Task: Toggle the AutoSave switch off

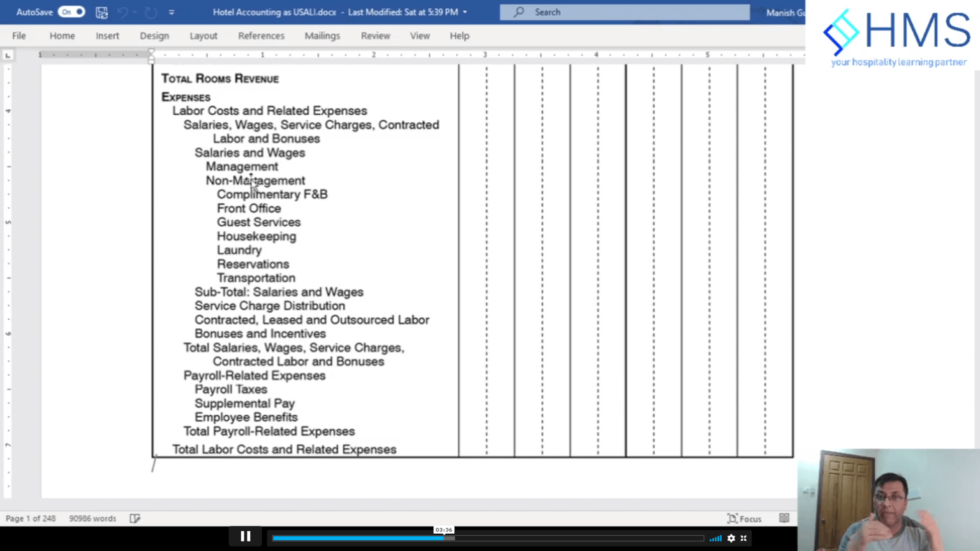Action: 71,12
